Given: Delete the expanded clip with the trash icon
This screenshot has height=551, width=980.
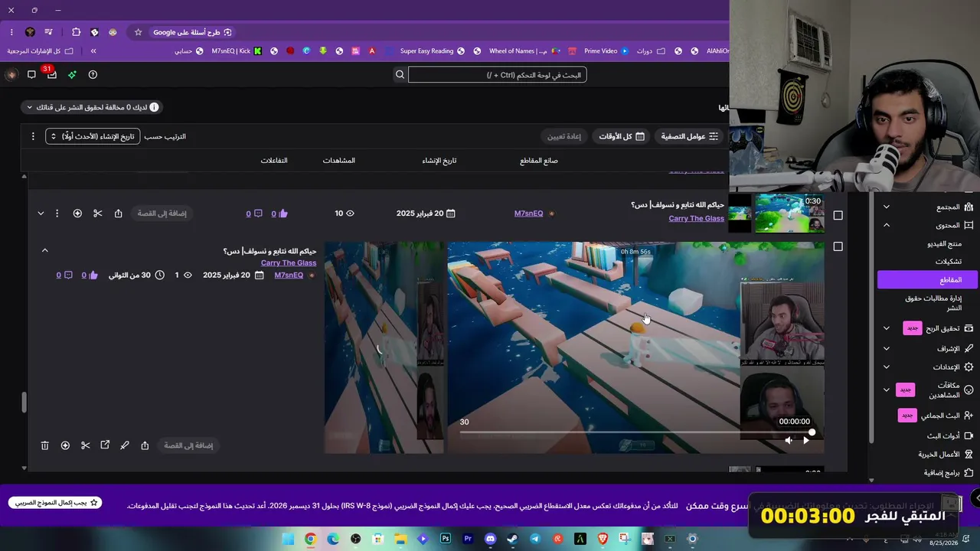Looking at the screenshot, I should click(x=44, y=445).
